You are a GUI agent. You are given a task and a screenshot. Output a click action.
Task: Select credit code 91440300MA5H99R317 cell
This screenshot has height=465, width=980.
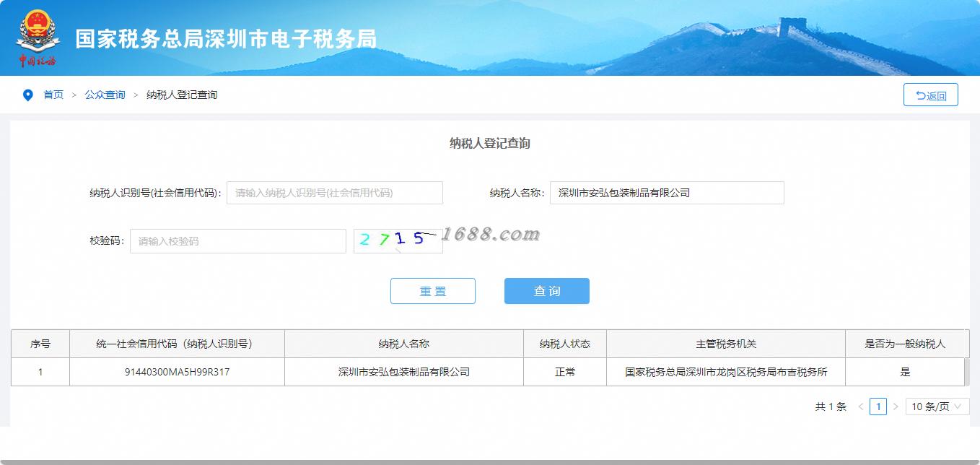click(178, 372)
